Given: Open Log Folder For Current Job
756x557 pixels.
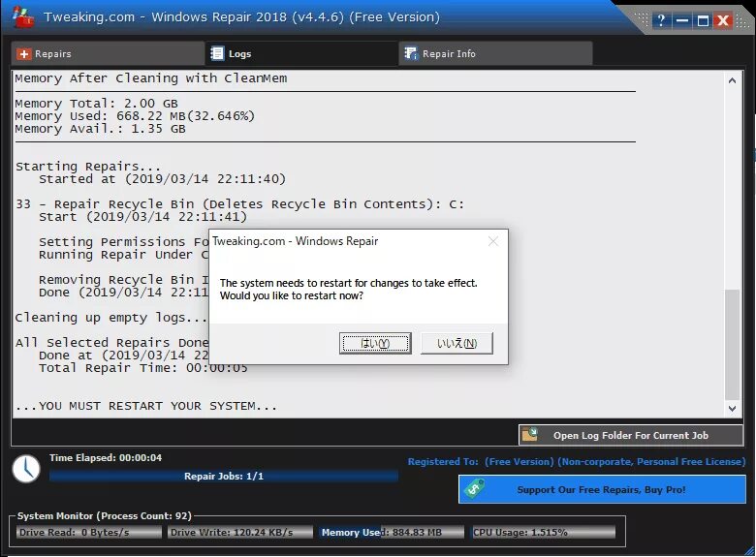Looking at the screenshot, I should coord(631,435).
